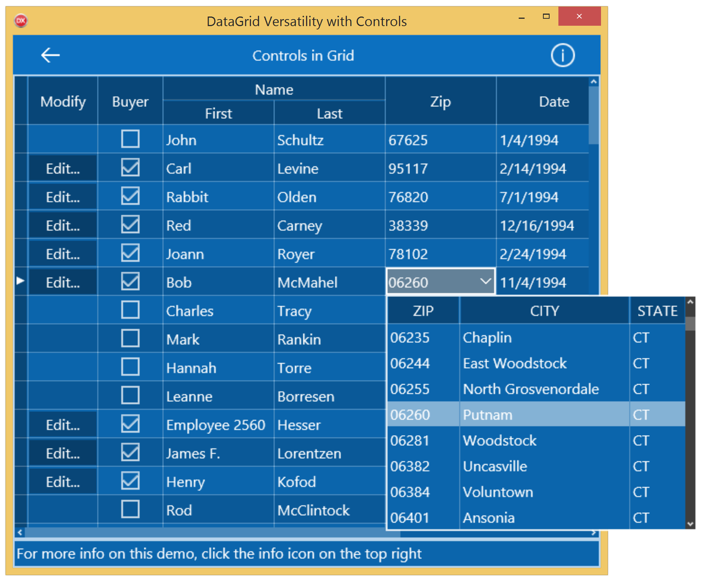716x588 pixels.
Task: Click the date cell 12/16/1994
Action: pyautogui.click(x=543, y=226)
